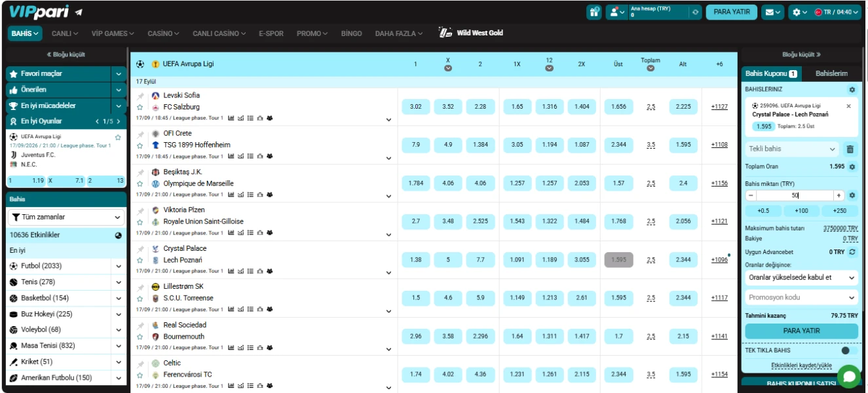Open stadium icon for Viktoria Plzen match
This screenshot has height=393, width=868.
coord(260,233)
